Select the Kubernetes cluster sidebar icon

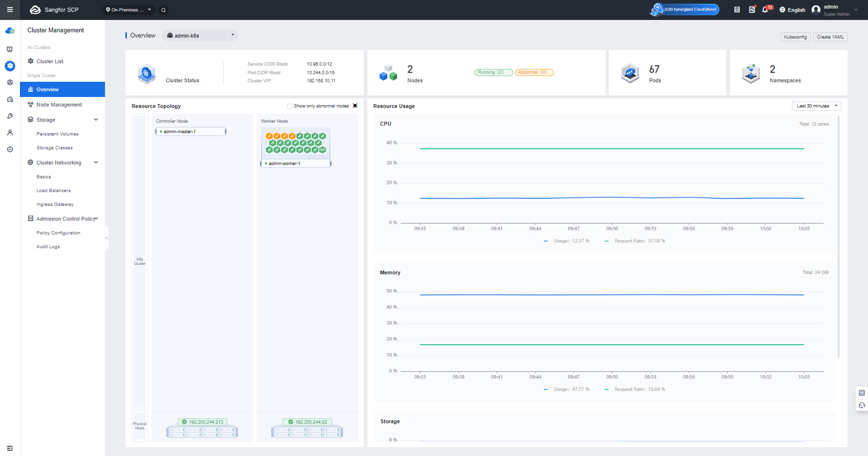pyautogui.click(x=10, y=66)
